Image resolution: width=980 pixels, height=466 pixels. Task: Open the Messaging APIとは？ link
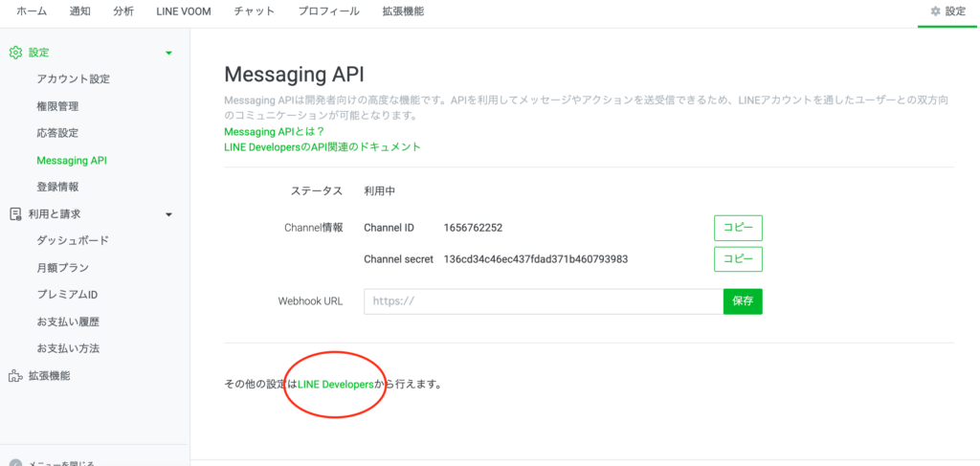275,132
